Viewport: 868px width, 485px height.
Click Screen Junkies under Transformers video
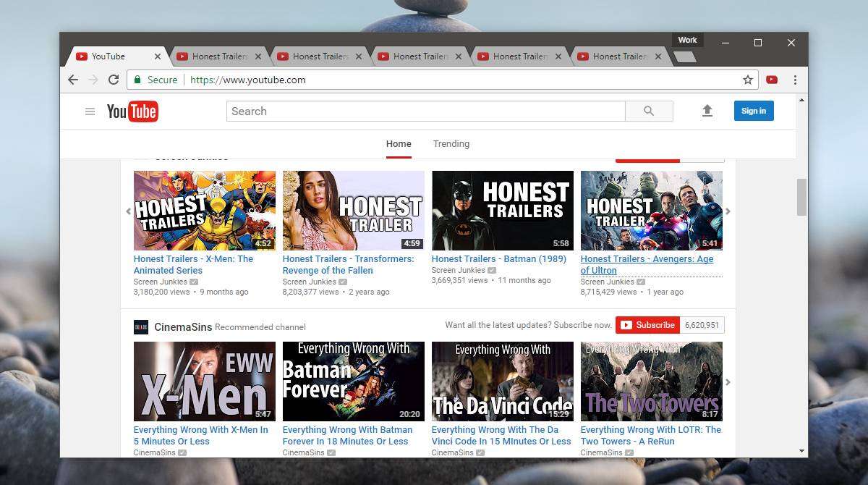pos(309,282)
